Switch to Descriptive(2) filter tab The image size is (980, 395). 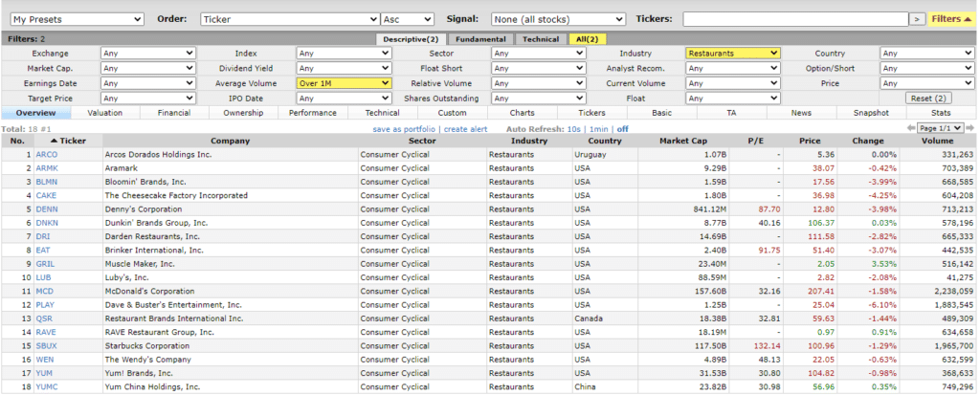(411, 39)
